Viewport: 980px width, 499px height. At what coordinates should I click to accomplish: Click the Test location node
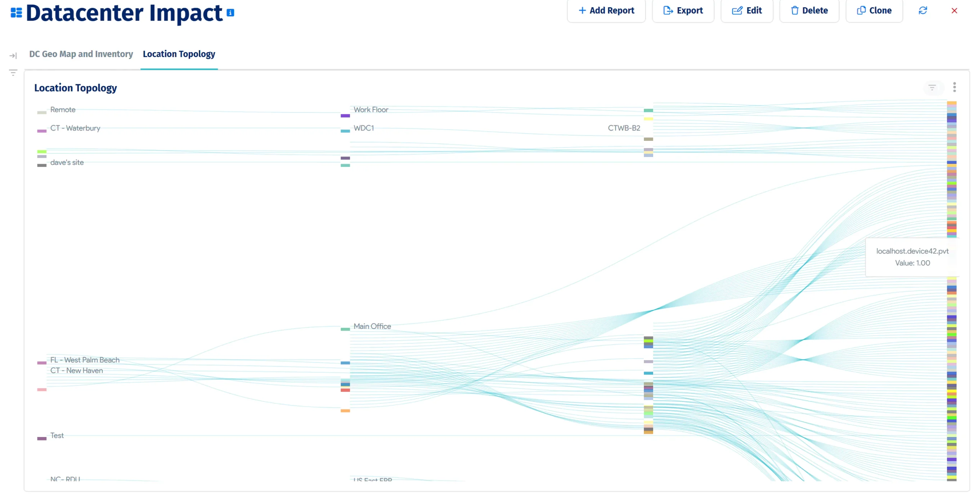(42, 438)
